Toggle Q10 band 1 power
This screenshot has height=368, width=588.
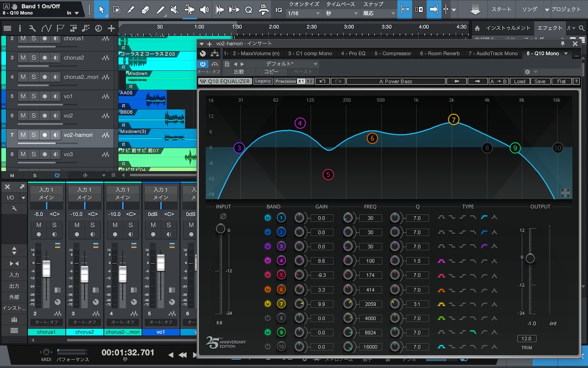267,218
